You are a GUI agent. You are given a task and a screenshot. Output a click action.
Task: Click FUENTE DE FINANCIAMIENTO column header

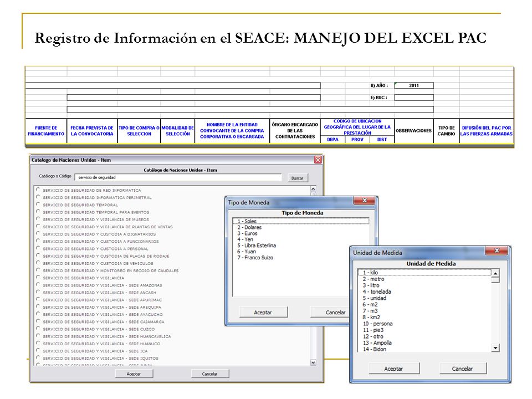pos(46,131)
